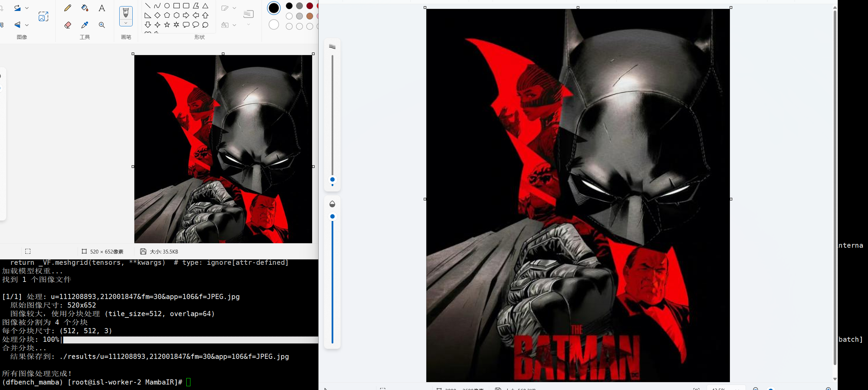Expand the flip options dropdown
The height and width of the screenshot is (390, 868).
[x=27, y=25]
